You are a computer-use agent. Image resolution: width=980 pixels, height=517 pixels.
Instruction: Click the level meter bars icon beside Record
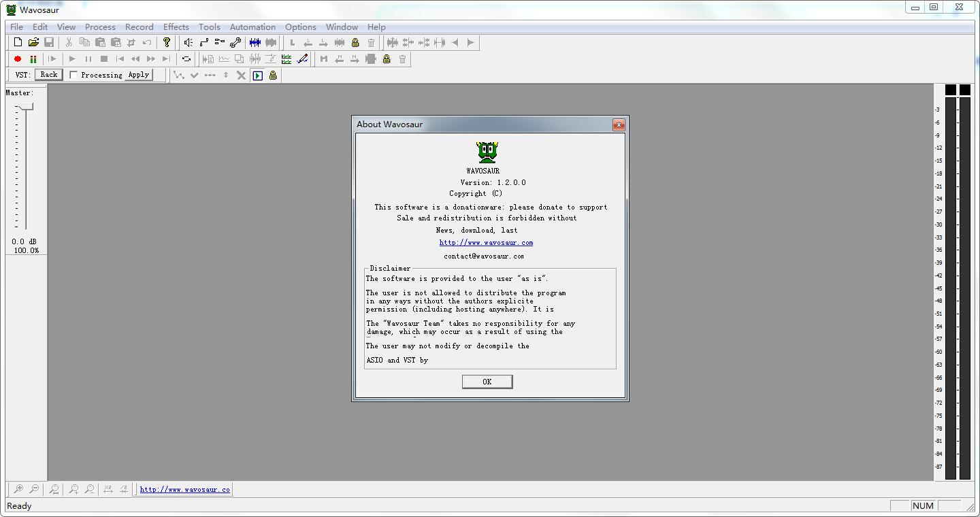pyautogui.click(x=33, y=59)
